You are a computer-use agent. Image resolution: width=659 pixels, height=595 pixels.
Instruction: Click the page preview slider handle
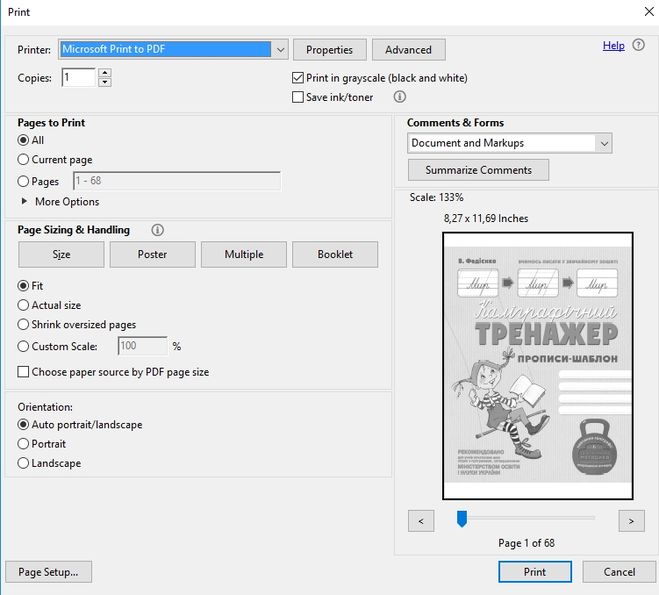pos(462,518)
